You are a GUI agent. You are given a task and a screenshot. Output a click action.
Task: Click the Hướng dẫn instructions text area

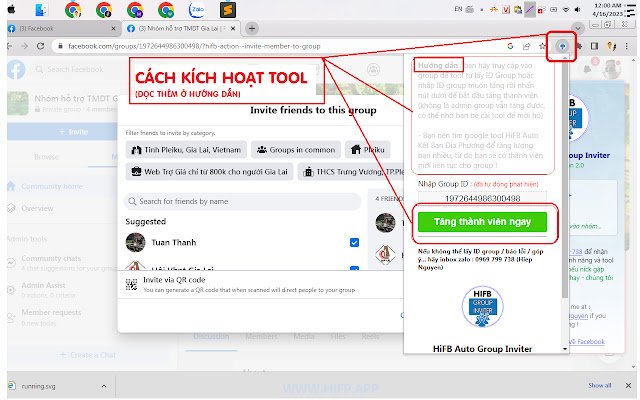483,116
